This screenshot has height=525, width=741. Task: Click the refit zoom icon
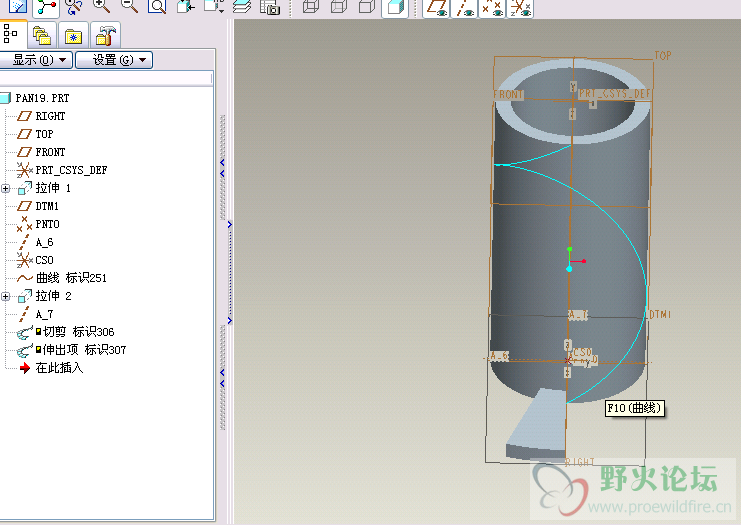tap(157, 7)
